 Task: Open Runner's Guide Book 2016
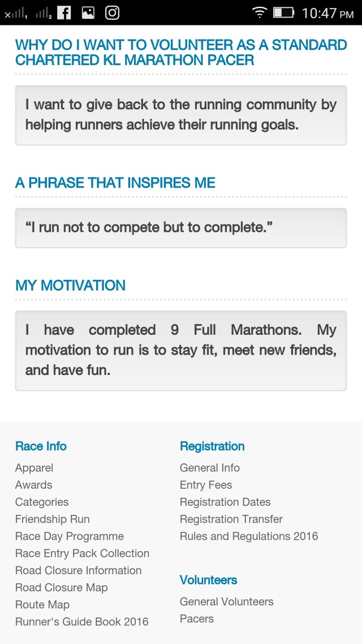pyautogui.click(x=81, y=621)
